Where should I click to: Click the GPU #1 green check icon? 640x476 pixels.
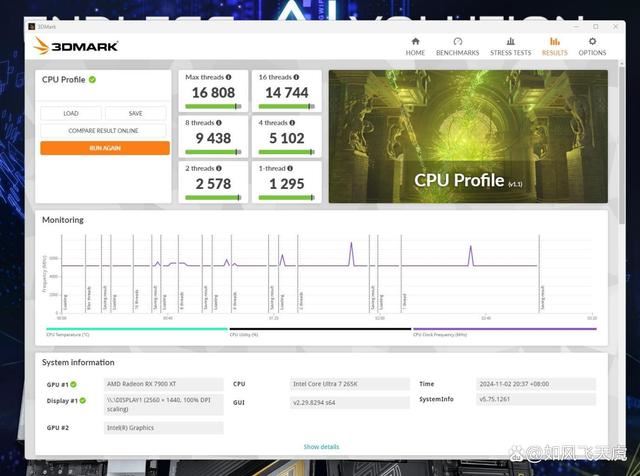(73, 384)
